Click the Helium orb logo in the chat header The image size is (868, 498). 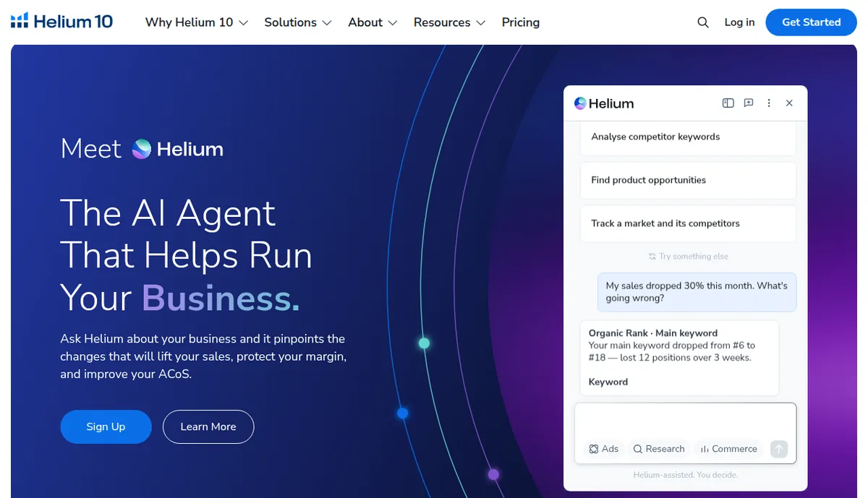point(580,103)
